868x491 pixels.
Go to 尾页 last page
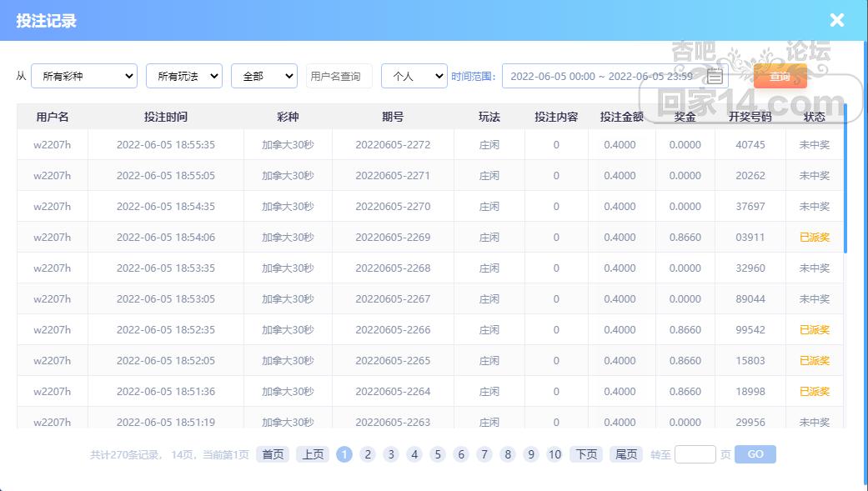pyautogui.click(x=626, y=454)
